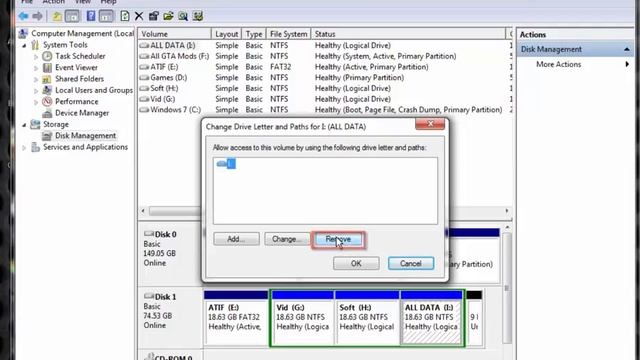Select the Soft (H:) partition block
640x360 pixels.
pyautogui.click(x=367, y=317)
